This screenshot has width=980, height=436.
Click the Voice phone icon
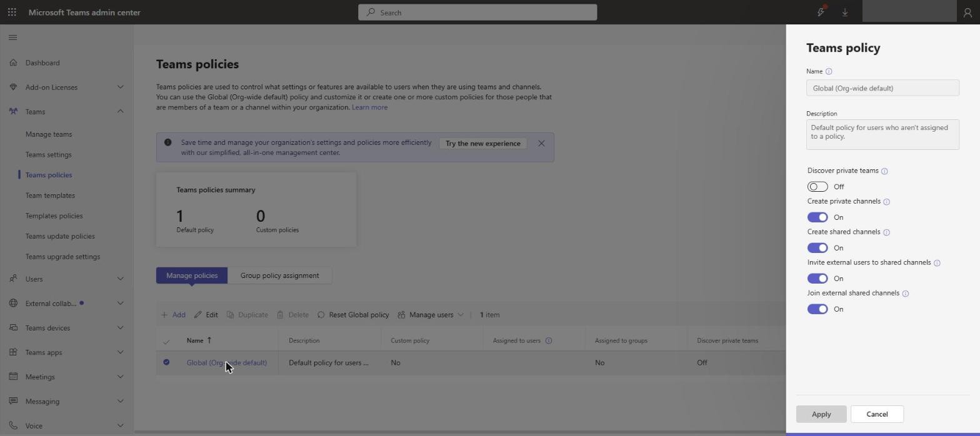pos(13,426)
